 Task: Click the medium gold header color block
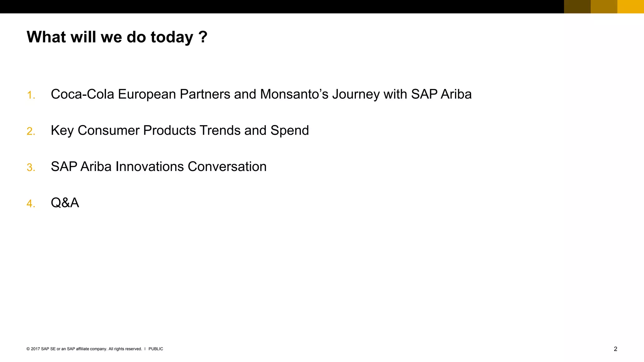604,7
